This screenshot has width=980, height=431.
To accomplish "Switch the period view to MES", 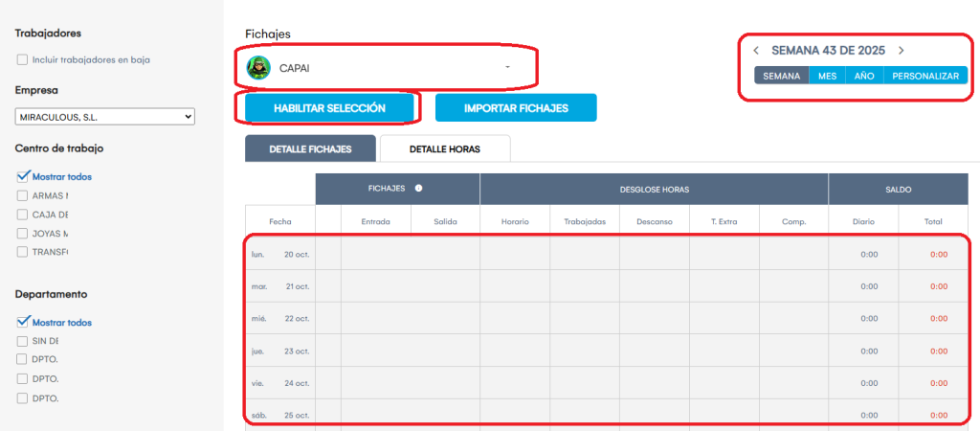I will (827, 76).
